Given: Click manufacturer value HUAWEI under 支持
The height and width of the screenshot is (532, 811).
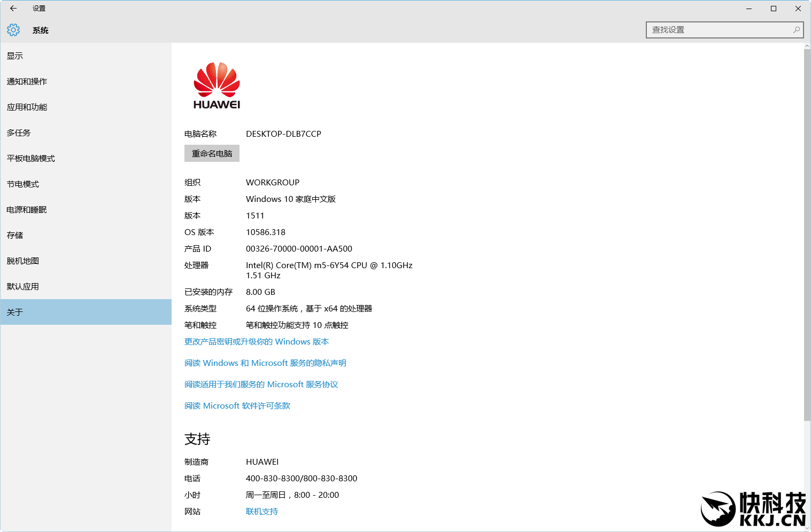Looking at the screenshot, I should 262,462.
